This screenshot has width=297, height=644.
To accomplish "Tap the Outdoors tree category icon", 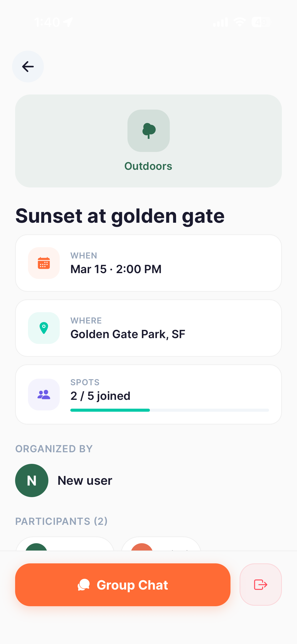I will [148, 131].
